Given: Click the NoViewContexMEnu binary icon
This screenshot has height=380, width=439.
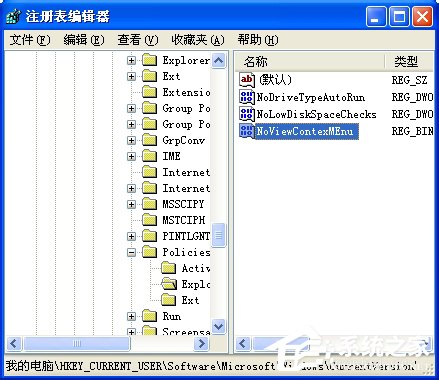Looking at the screenshot, I should [247, 131].
